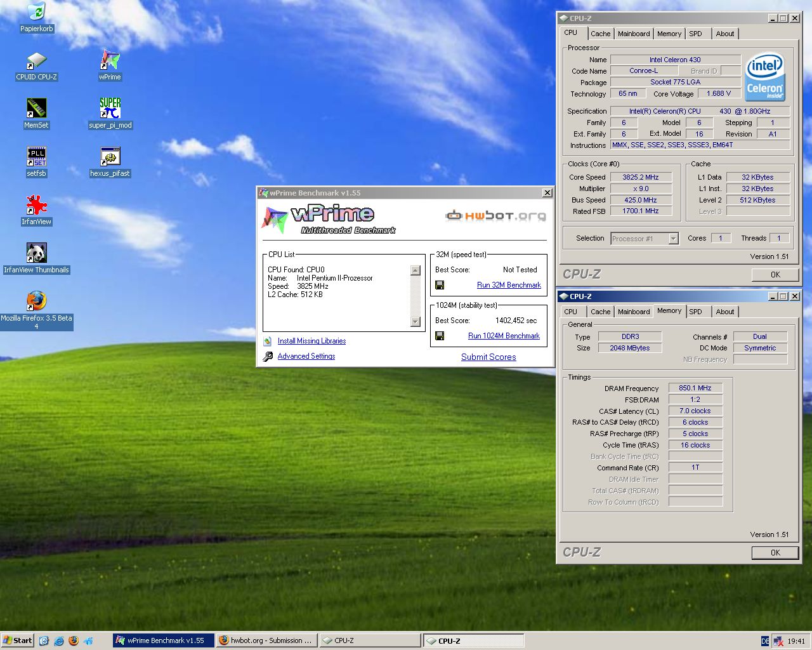Open CPUID CPU-Z desktop shortcut
812x650 pixels.
click(37, 65)
